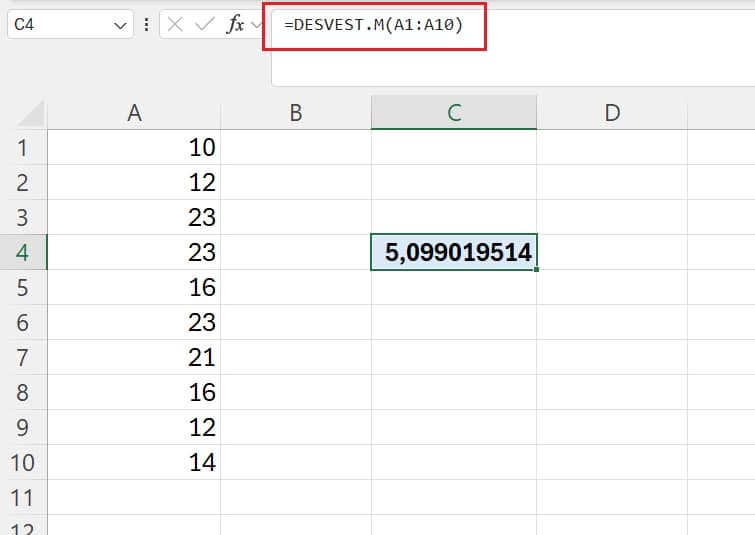Screen dimensions: 755x535
Task: Click cell A6 containing 23
Action: 134,322
